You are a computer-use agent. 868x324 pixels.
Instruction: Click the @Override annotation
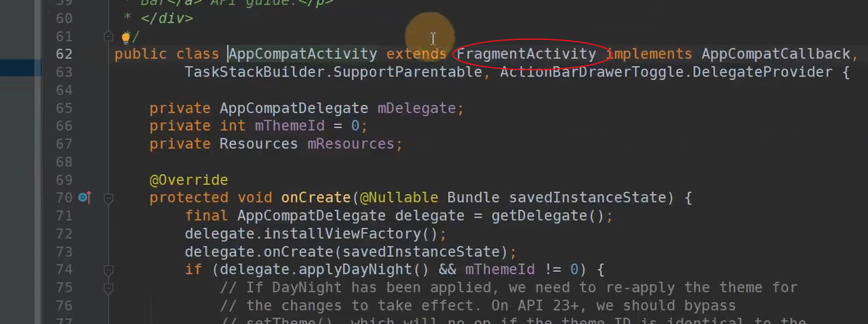pos(189,180)
